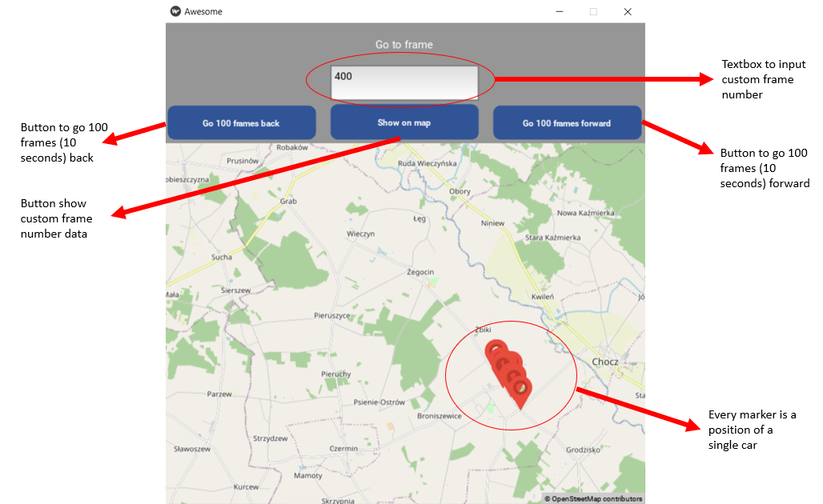The image size is (823, 504).
Task: Click the 'Kwileń' label on the map
Action: point(542,296)
